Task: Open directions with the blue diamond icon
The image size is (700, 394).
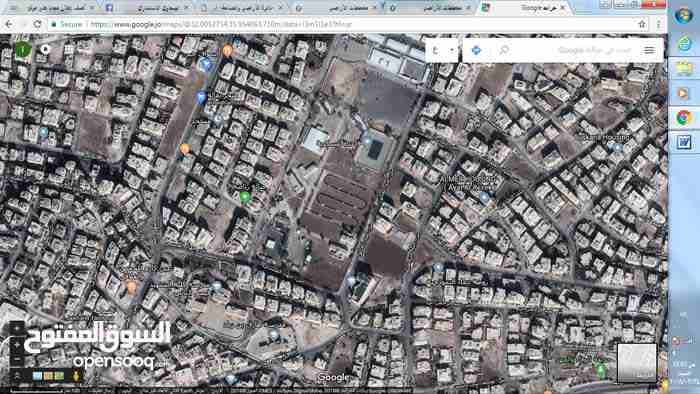Action: pyautogui.click(x=476, y=50)
